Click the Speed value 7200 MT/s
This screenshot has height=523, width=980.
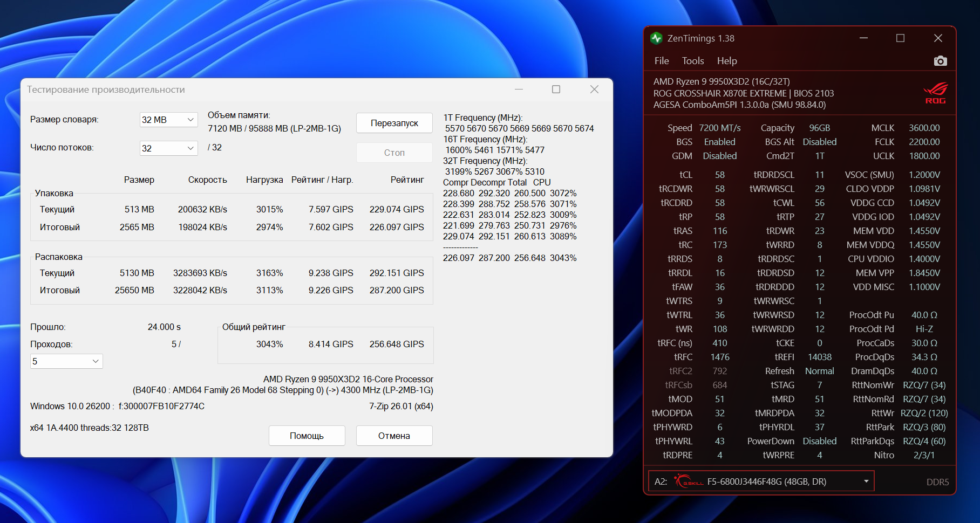720,128
